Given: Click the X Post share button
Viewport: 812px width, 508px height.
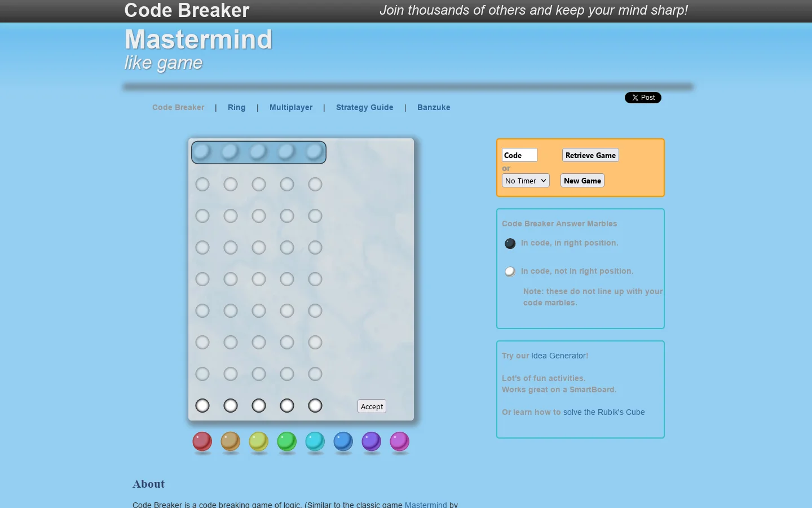Looking at the screenshot, I should 643,98.
